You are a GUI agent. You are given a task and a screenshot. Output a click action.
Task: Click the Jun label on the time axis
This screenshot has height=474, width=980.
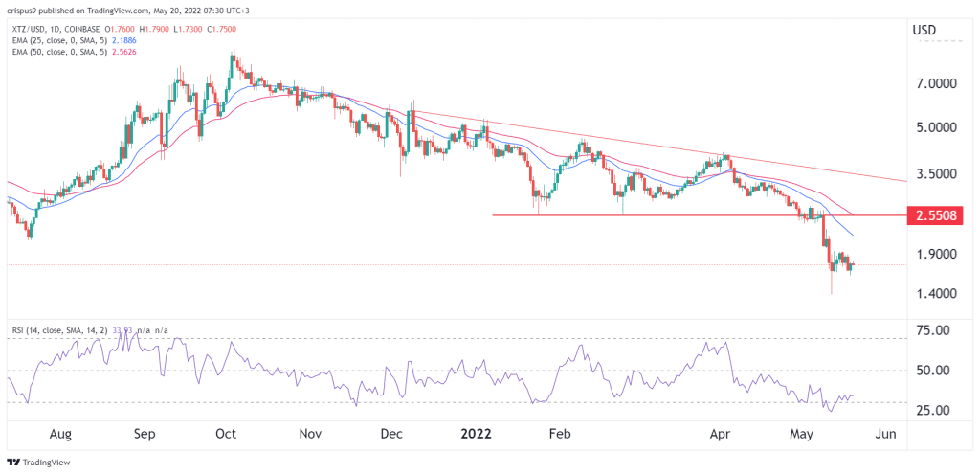pos(884,434)
